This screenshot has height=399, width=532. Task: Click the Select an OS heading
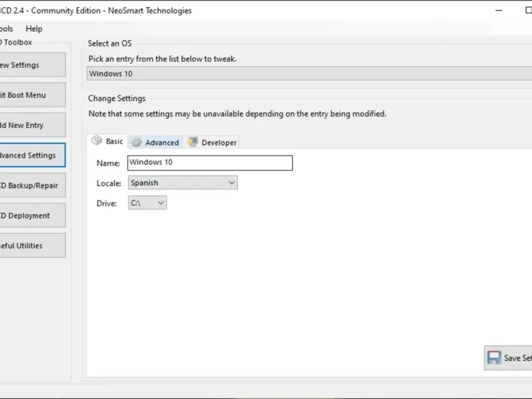pyautogui.click(x=110, y=43)
